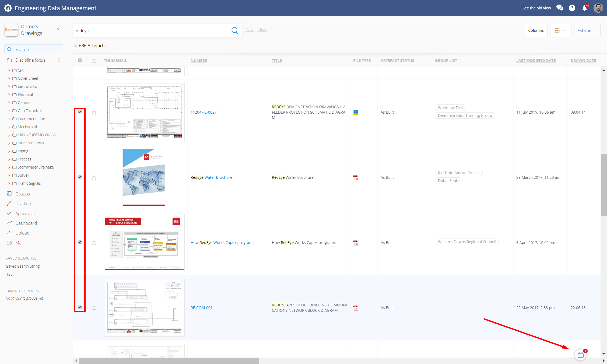The width and height of the screenshot is (607, 364).
Task: Open the RE-COM-001 drawing thumbnail
Action: (x=144, y=308)
